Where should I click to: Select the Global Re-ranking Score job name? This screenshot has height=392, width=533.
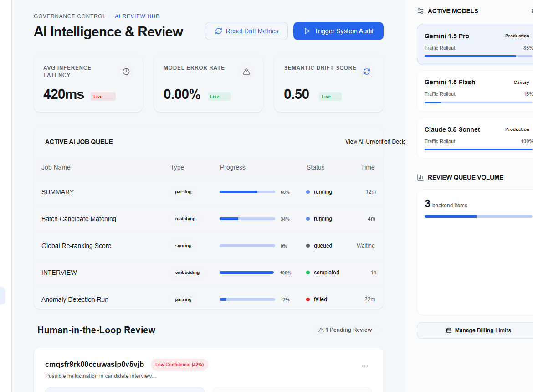pos(77,246)
